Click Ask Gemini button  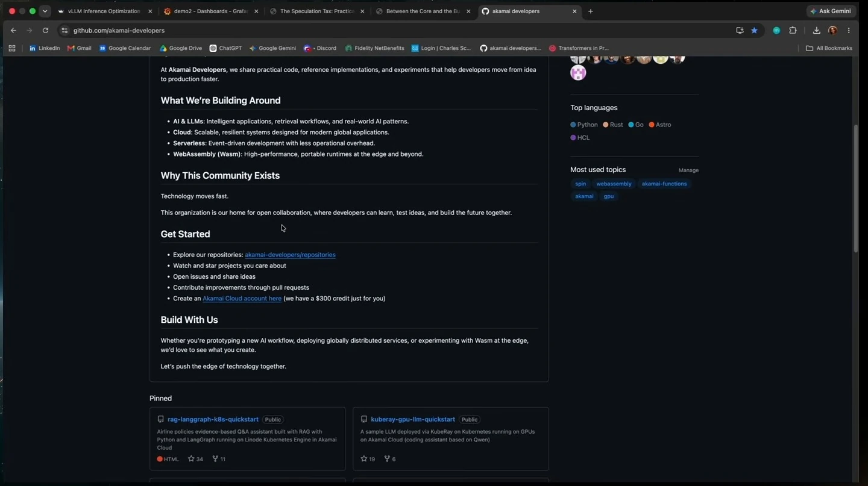[x=831, y=11]
